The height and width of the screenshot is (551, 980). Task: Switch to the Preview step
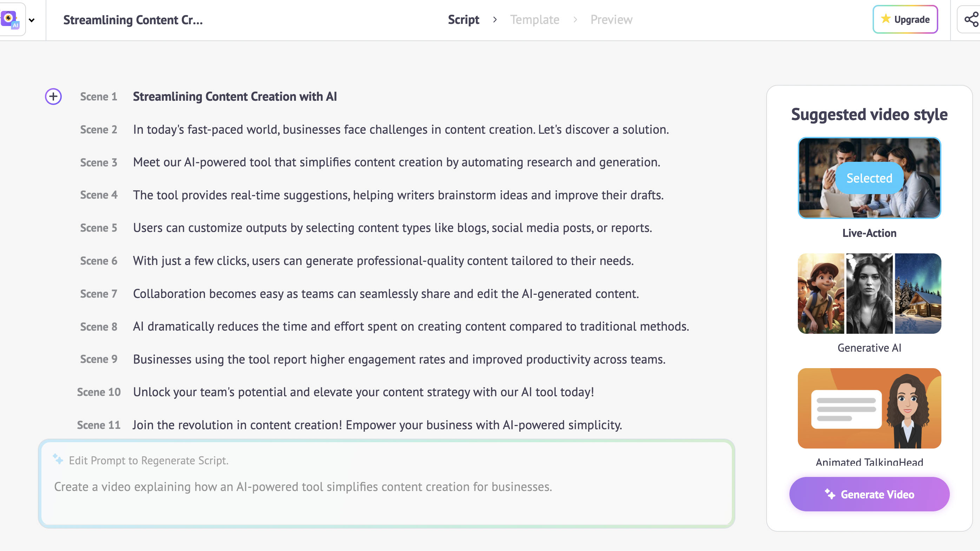point(611,19)
